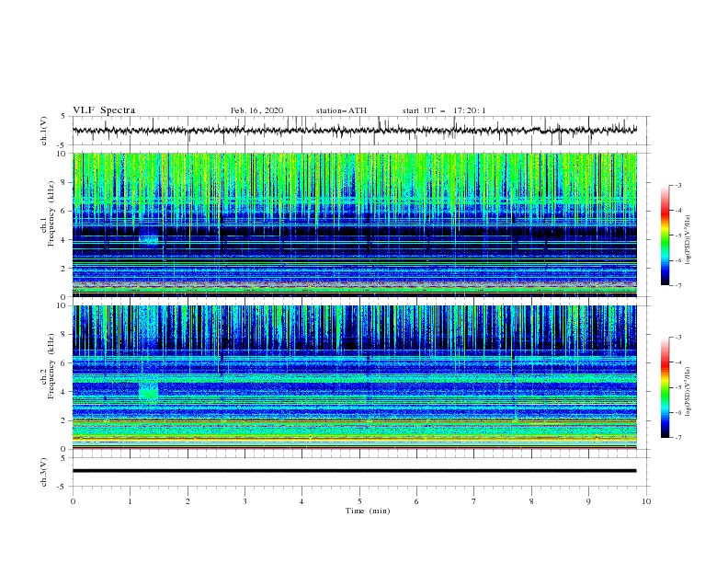
Task: Click the "station=ATH" header label
Action: [x=341, y=110]
